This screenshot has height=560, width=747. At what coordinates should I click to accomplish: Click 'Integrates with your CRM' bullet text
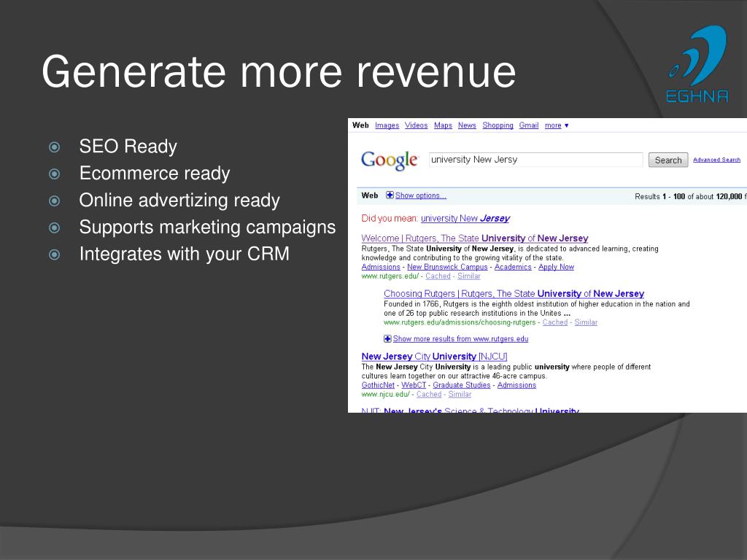pyautogui.click(x=185, y=254)
